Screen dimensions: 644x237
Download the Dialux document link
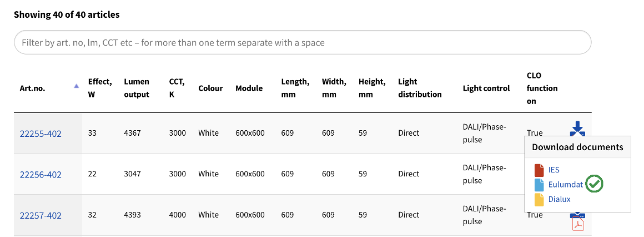(559, 199)
